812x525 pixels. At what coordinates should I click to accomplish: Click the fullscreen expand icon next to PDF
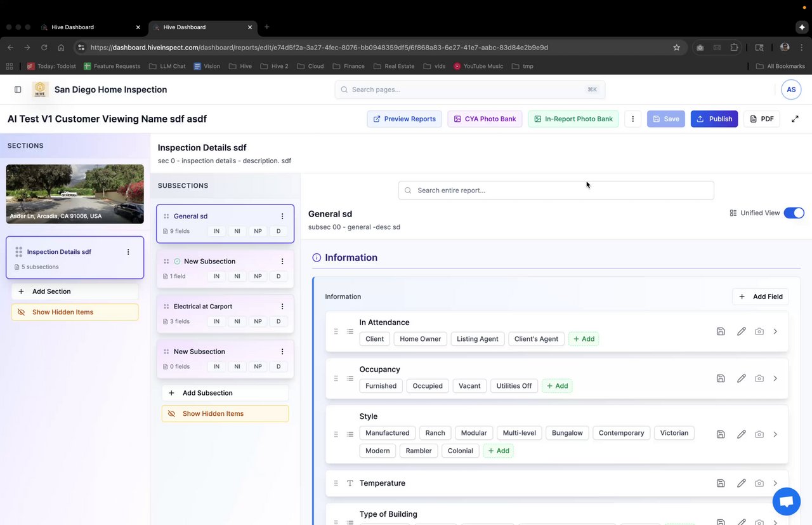pos(795,119)
